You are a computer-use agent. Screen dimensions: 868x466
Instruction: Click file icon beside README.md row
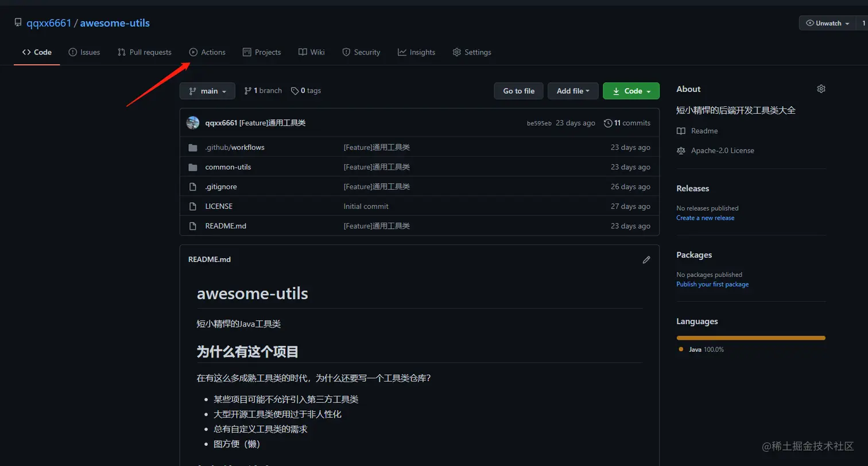click(x=193, y=226)
